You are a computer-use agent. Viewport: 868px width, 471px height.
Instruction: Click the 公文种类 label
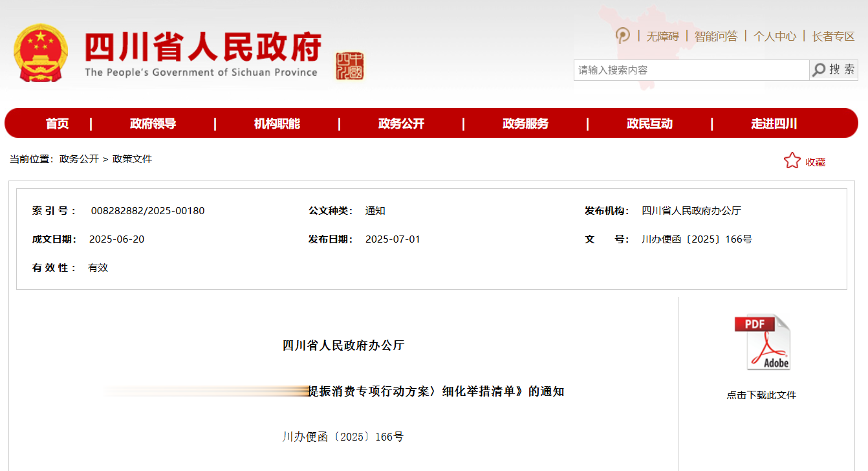331,211
